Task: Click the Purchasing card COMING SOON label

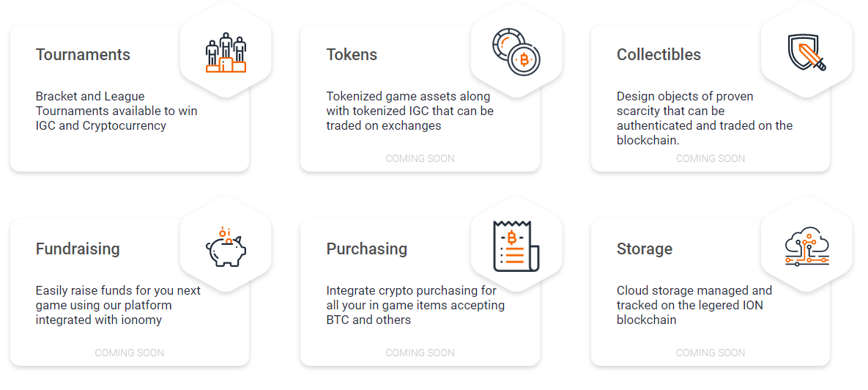Action: click(420, 353)
